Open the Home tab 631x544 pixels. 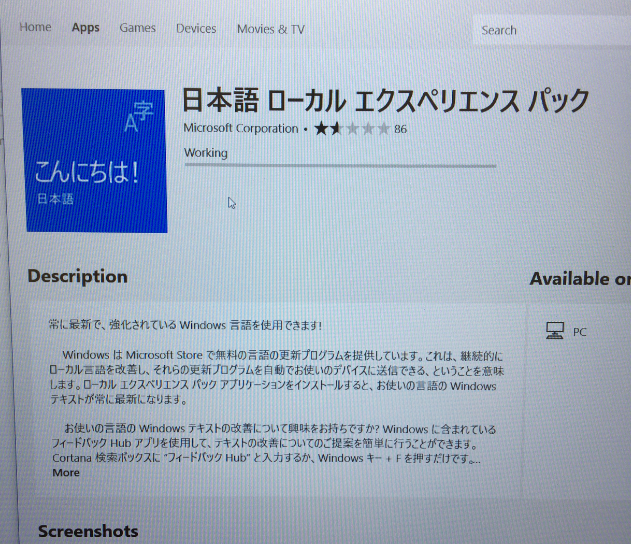35,27
